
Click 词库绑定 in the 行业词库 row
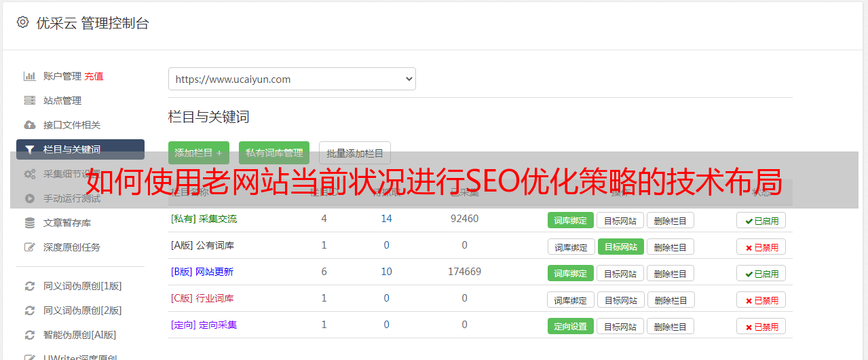coord(571,300)
